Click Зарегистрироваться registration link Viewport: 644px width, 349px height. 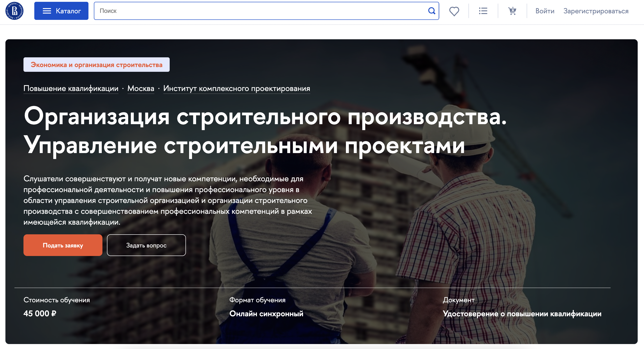[595, 11]
